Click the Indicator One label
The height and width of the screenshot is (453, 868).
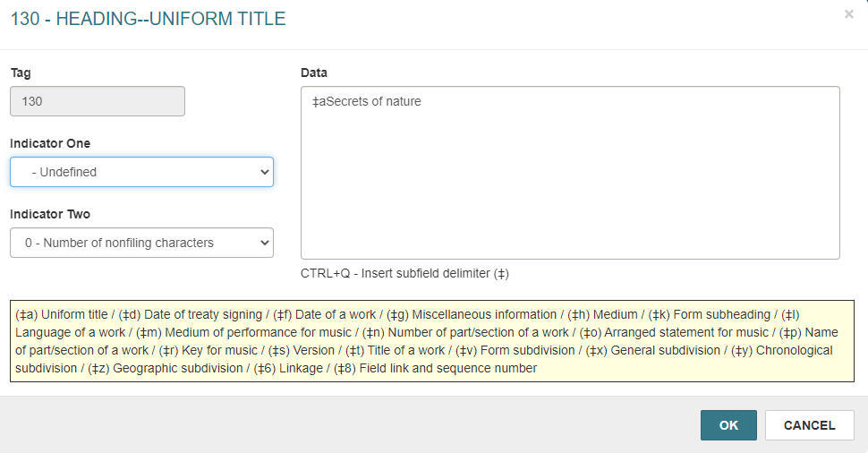[50, 143]
